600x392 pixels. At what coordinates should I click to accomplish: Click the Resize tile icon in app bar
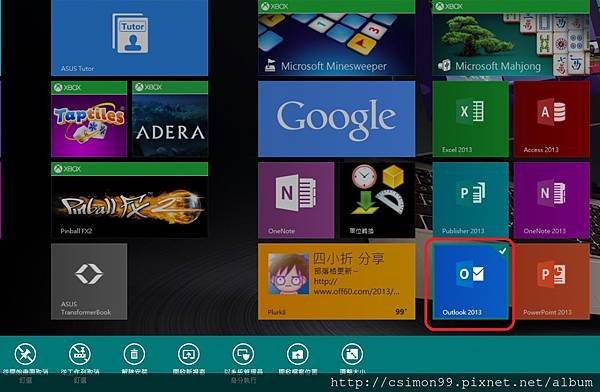click(352, 354)
